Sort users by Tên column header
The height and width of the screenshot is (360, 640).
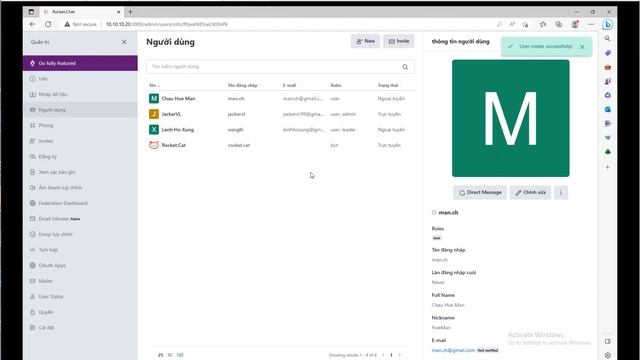pos(154,85)
